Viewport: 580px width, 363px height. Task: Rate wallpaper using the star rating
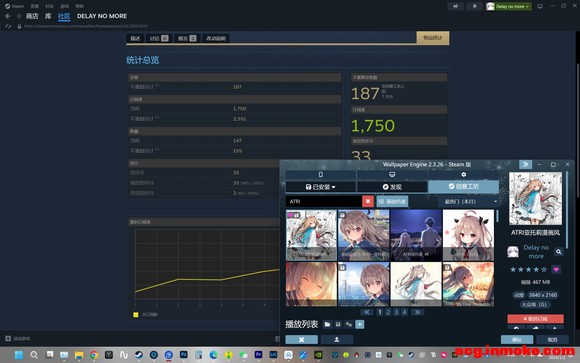point(528,269)
